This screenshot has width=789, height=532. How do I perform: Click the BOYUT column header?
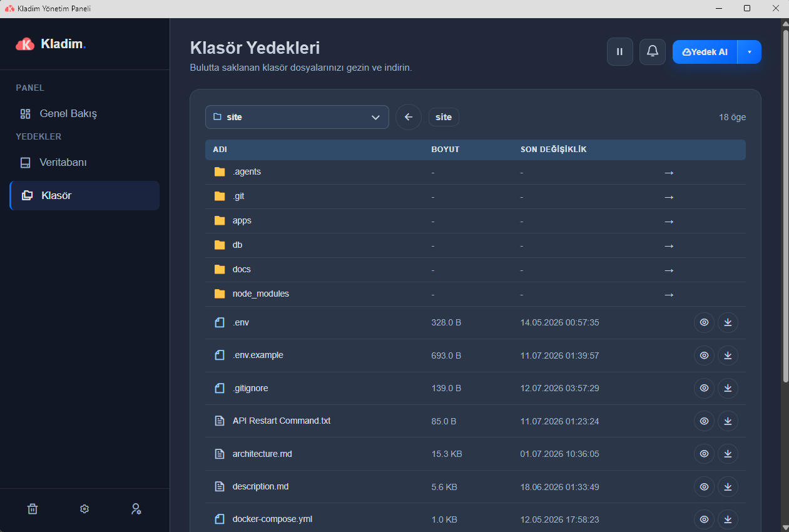click(445, 150)
